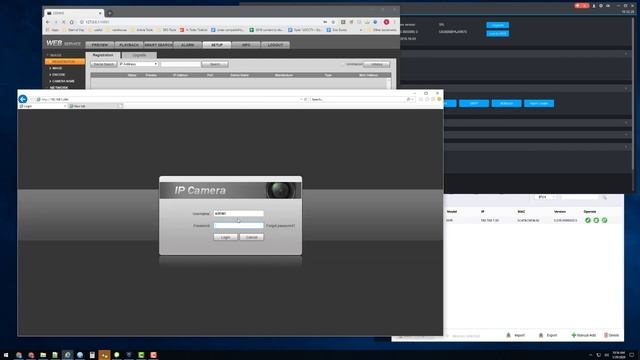Click Delete in device list window
The height and width of the screenshot is (360, 640).
pyautogui.click(x=611, y=335)
